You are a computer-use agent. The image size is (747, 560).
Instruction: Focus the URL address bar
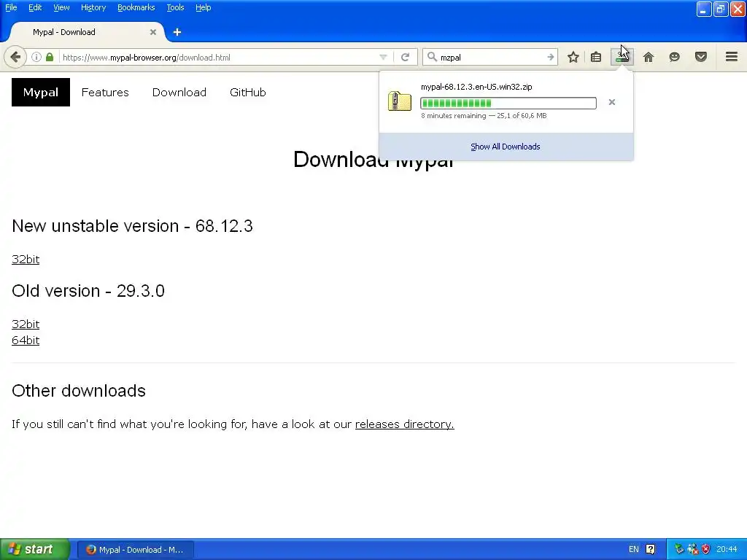[x=219, y=57]
